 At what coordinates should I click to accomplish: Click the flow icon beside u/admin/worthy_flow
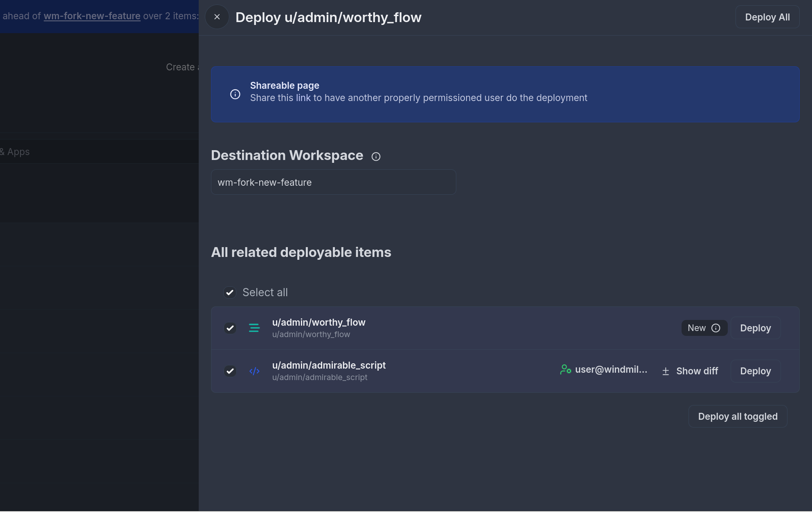pyautogui.click(x=254, y=328)
